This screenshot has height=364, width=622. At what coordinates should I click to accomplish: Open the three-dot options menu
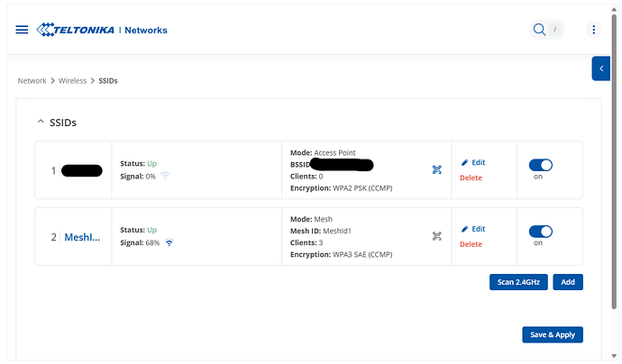(593, 30)
